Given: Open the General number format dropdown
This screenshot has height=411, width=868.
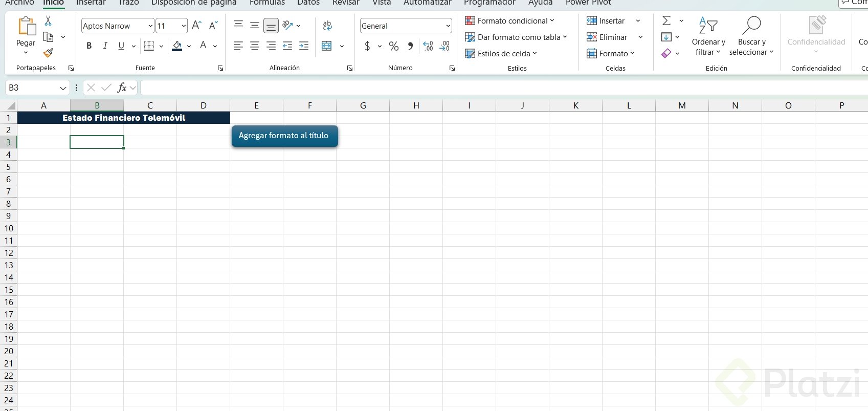Looking at the screenshot, I should coord(448,26).
